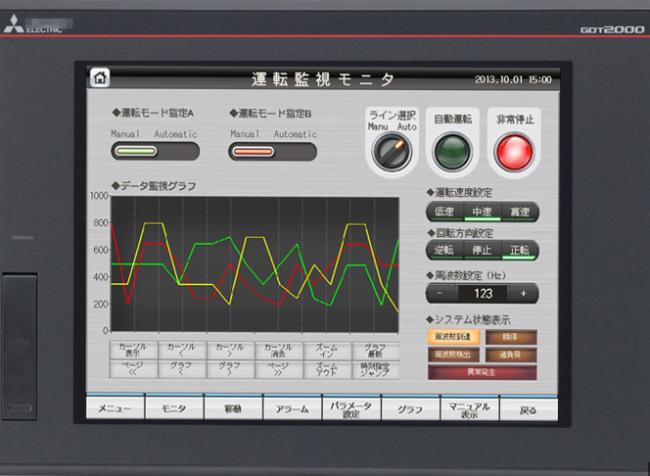Tap the lower-left brown status indicator

pyautogui.click(x=454, y=355)
